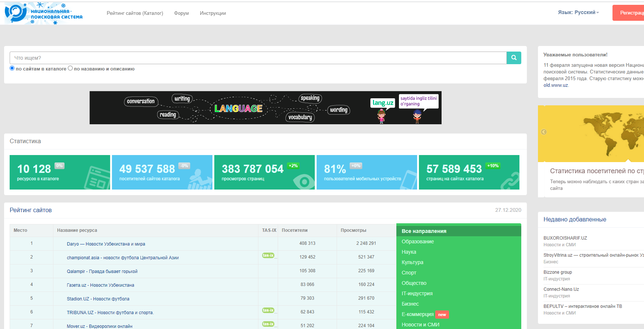
Task: Click views value 225 169
Action: [366, 271]
